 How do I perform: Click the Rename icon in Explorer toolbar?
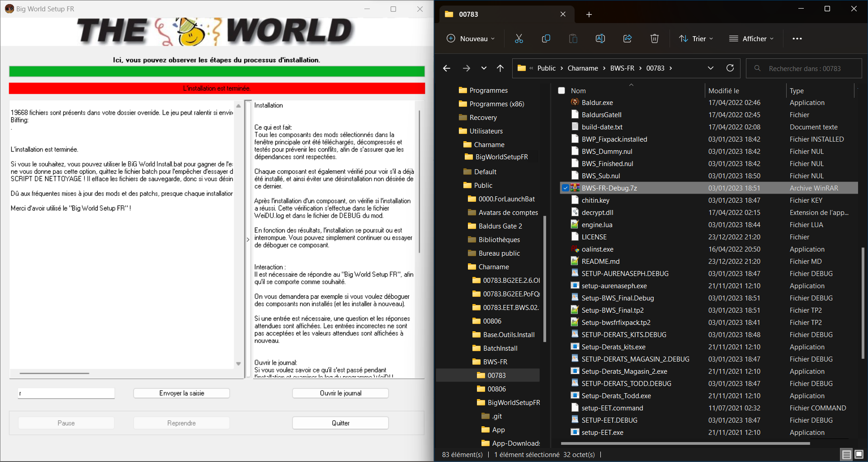(600, 38)
